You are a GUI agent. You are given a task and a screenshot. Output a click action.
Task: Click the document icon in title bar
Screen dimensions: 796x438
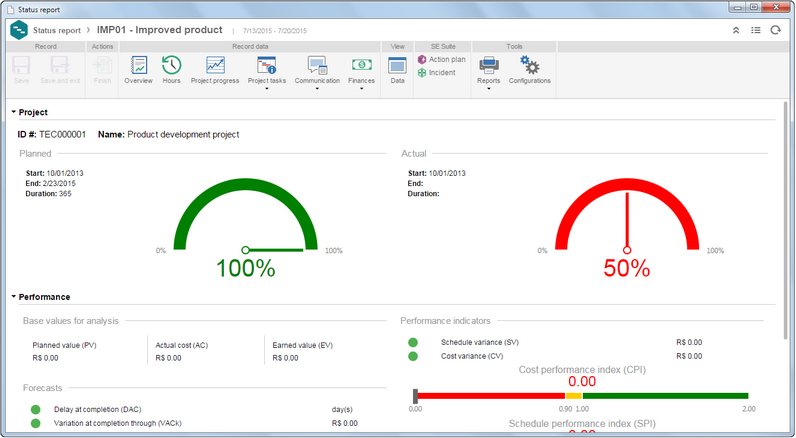pyautogui.click(x=10, y=10)
